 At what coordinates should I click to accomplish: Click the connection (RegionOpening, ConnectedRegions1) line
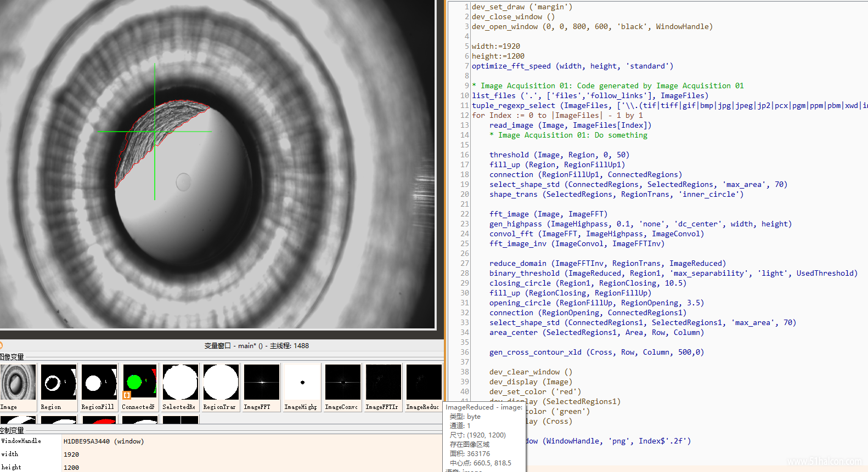[x=588, y=312]
